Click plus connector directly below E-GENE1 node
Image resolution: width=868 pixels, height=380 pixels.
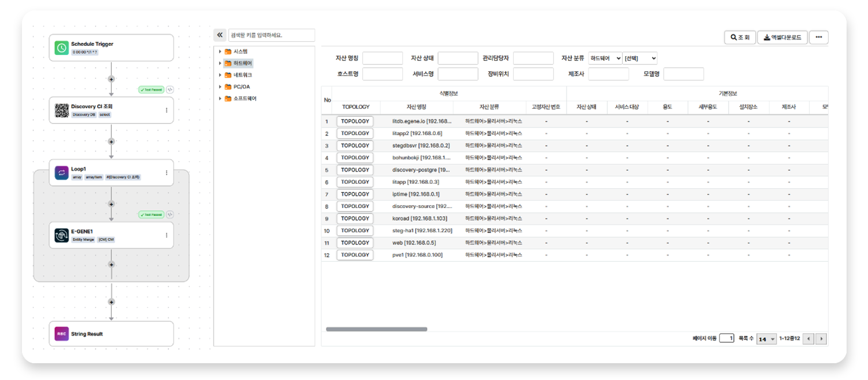[111, 265]
